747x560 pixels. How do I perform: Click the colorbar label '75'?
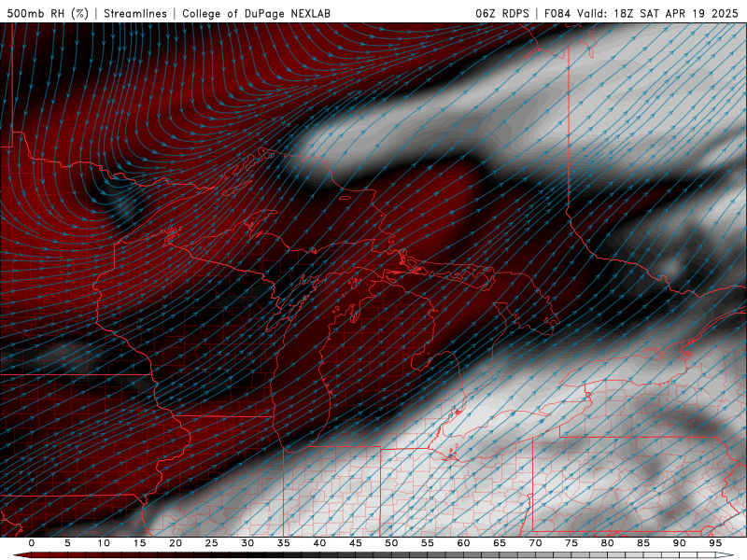tap(571, 543)
